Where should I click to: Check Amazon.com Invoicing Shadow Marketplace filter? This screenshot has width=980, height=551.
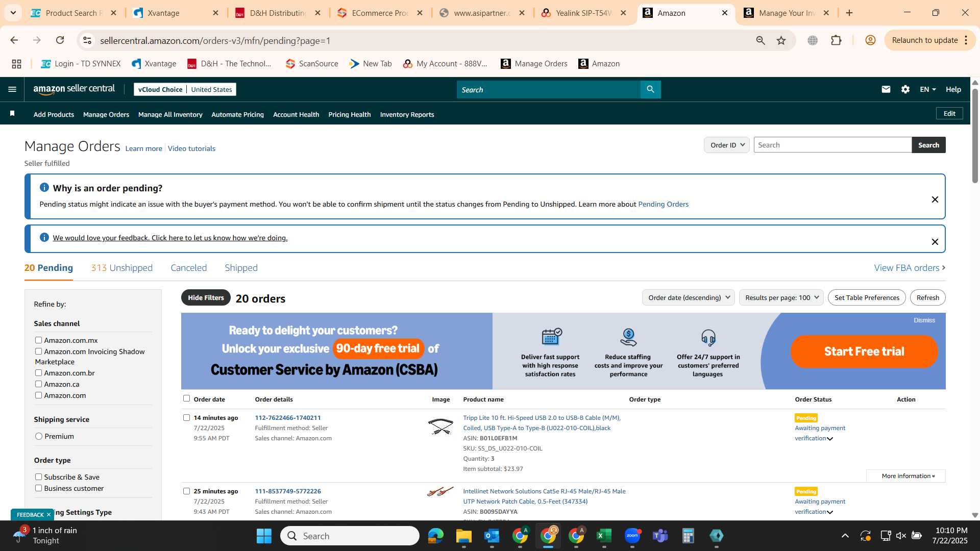tap(38, 351)
